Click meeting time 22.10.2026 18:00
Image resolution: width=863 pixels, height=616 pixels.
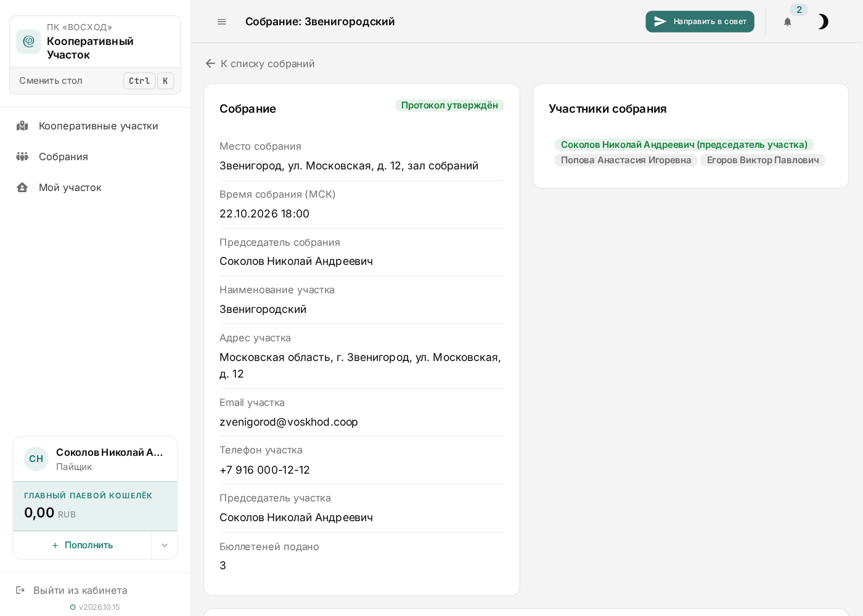264,214
